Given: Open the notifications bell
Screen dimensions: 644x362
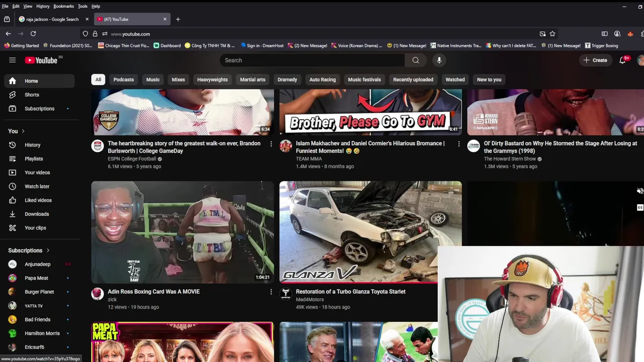Looking at the screenshot, I should (x=622, y=60).
